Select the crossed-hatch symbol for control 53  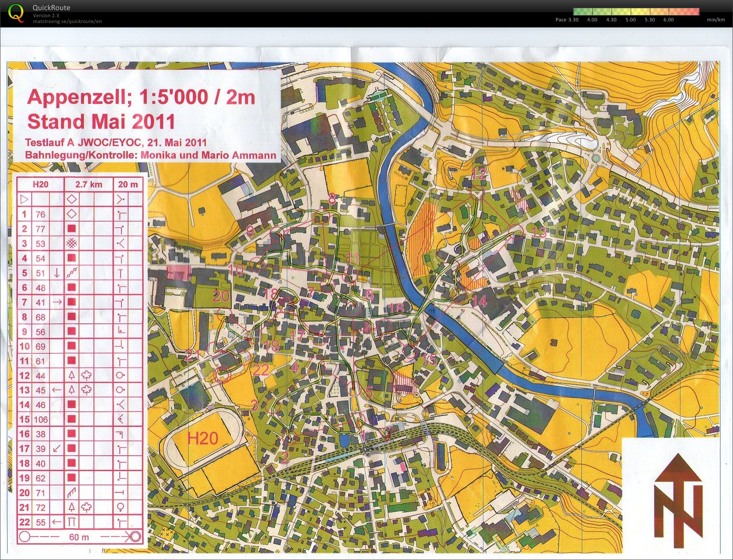[72, 243]
